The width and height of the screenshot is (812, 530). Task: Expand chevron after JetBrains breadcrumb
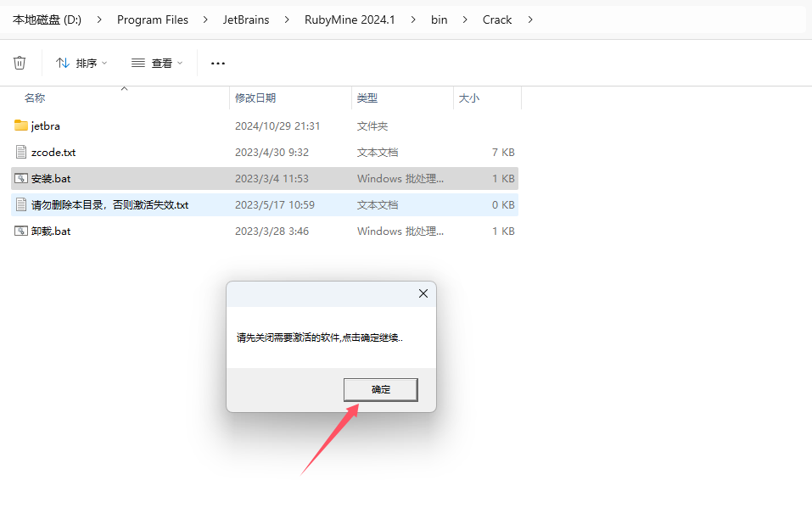287,20
